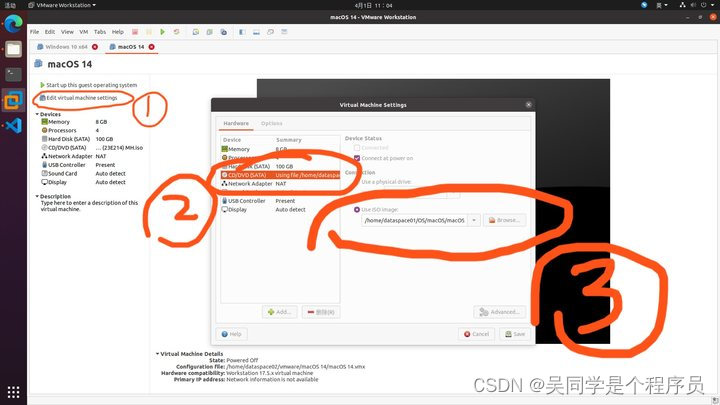Select Display in dialog device list

point(280,209)
